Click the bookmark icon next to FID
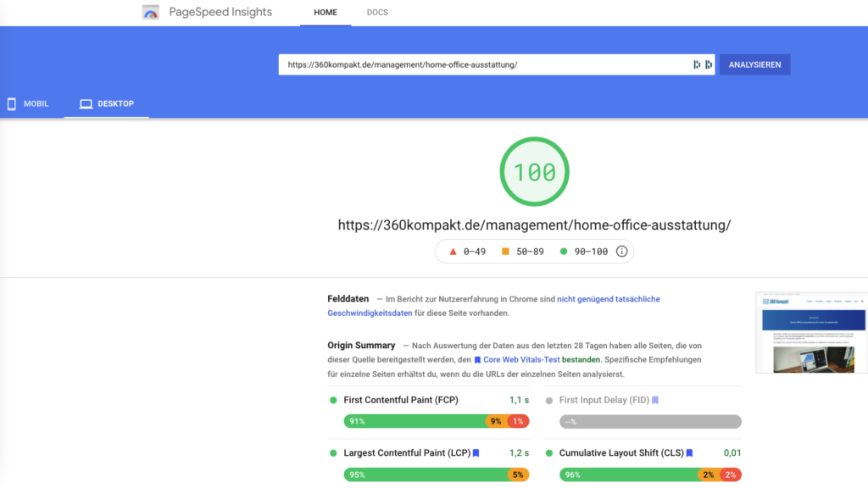The image size is (868, 488). (x=655, y=400)
